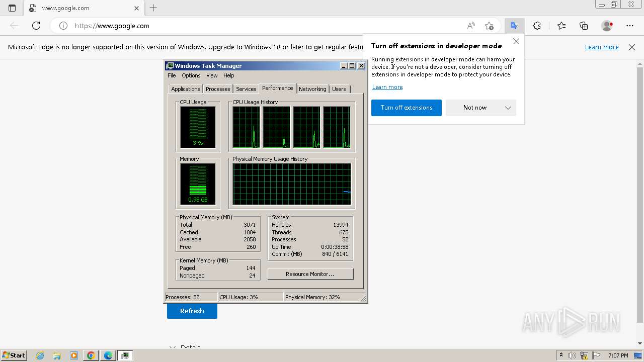Add this page to favorites star icon
The width and height of the screenshot is (644, 362).
coord(489,26)
